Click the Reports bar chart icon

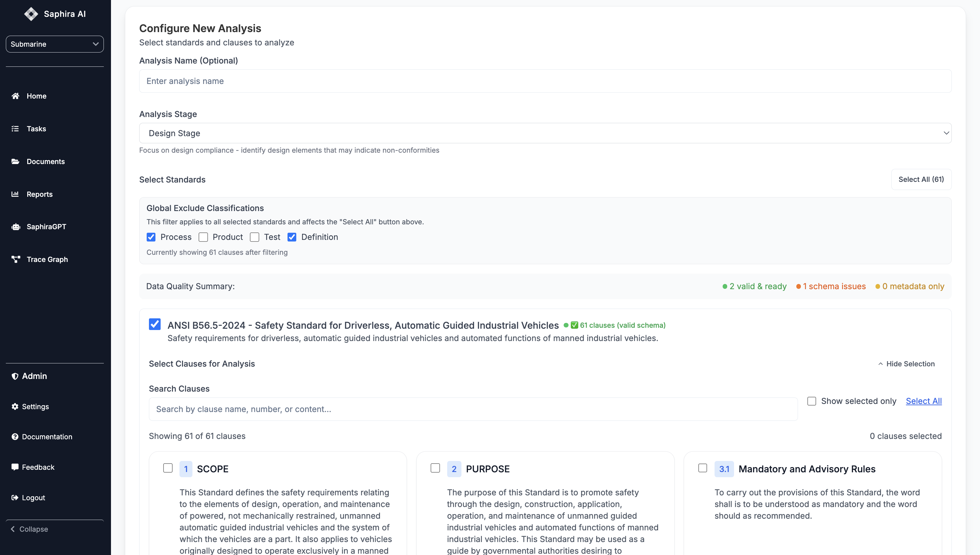coord(15,195)
